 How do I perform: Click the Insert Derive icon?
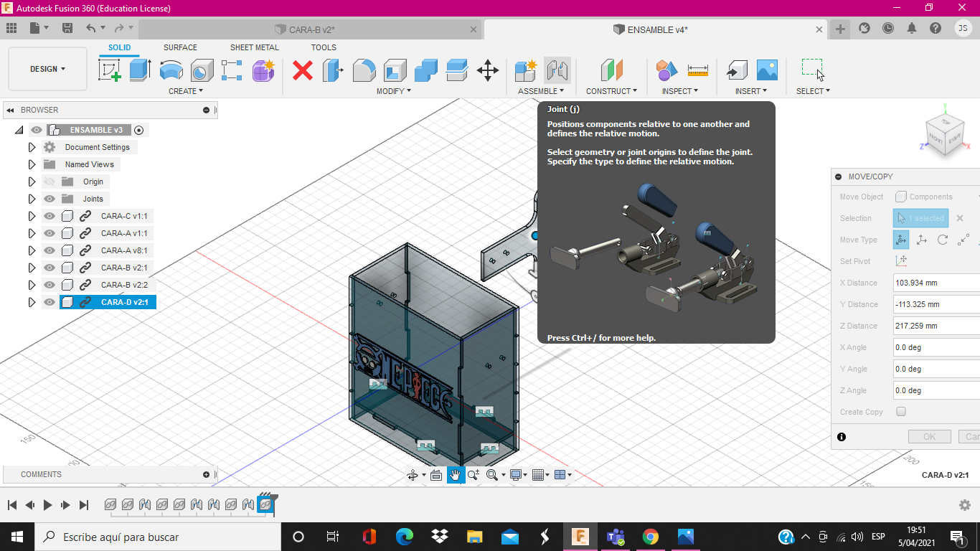point(736,70)
